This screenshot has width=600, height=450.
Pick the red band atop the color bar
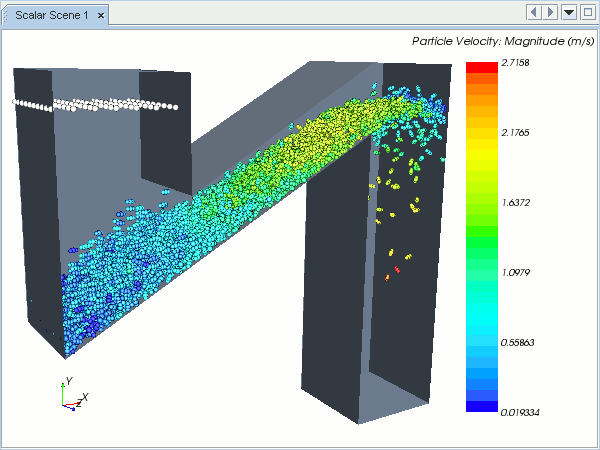pos(481,66)
